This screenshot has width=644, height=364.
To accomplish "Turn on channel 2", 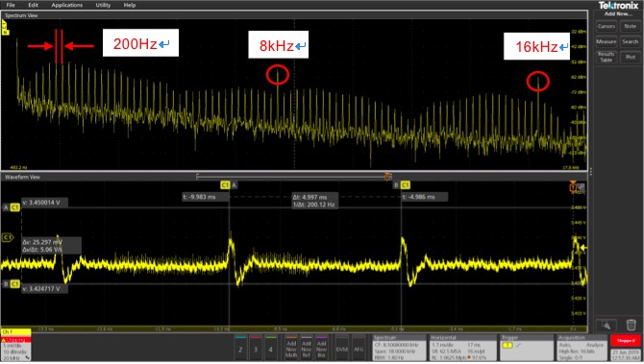I will coord(240,348).
